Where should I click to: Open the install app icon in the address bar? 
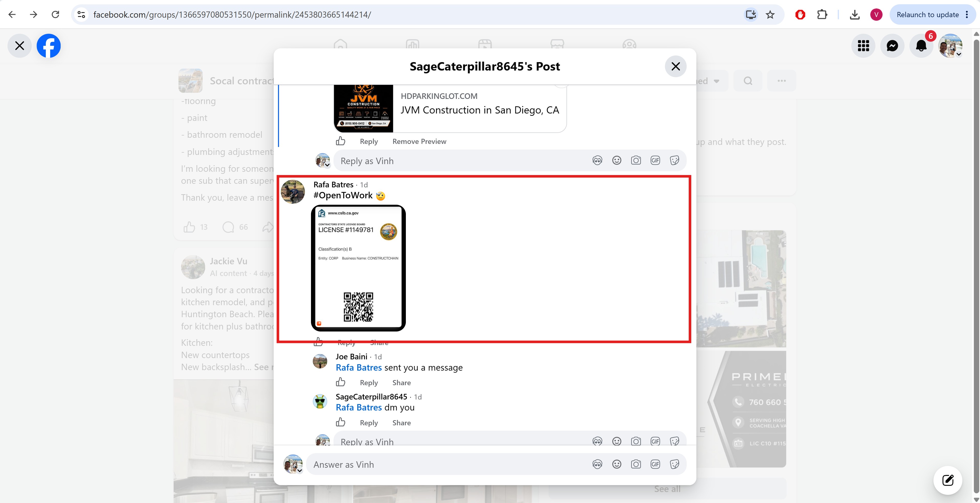(x=751, y=15)
